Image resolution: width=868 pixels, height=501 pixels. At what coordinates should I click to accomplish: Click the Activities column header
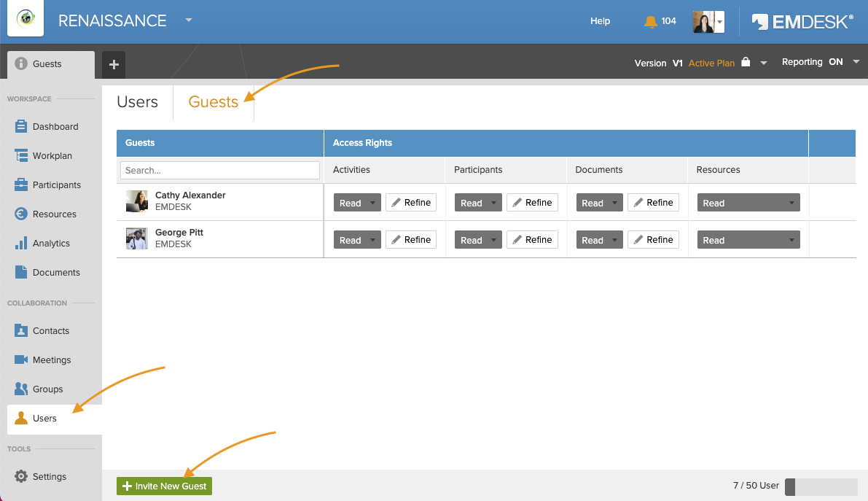coord(351,170)
